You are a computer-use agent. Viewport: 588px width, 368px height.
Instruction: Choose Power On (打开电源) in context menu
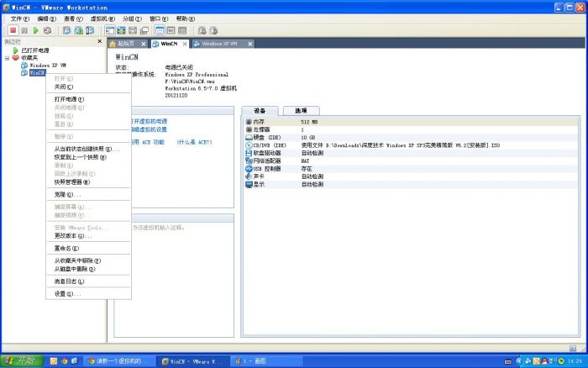88,99
